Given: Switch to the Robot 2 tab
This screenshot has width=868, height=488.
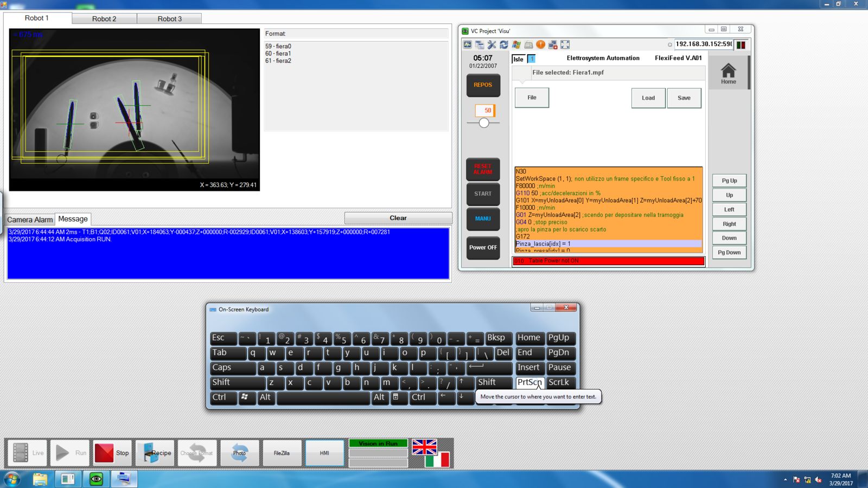Looking at the screenshot, I should pyautogui.click(x=104, y=18).
